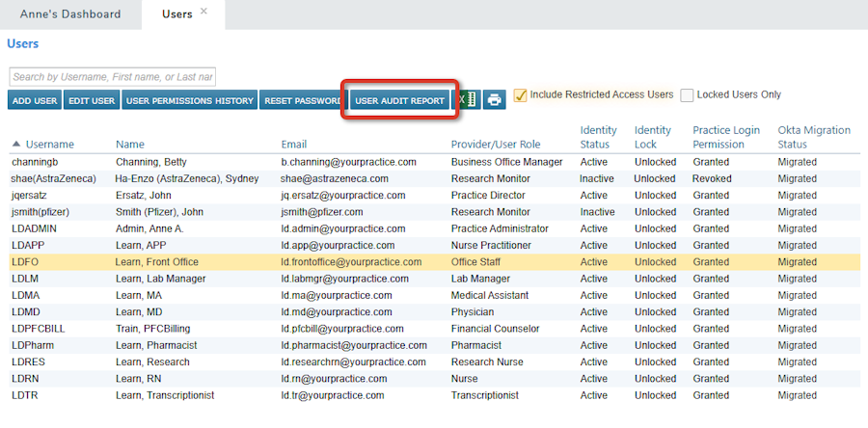Sort by Email column header
Screen dimensions: 868x428
294,145
